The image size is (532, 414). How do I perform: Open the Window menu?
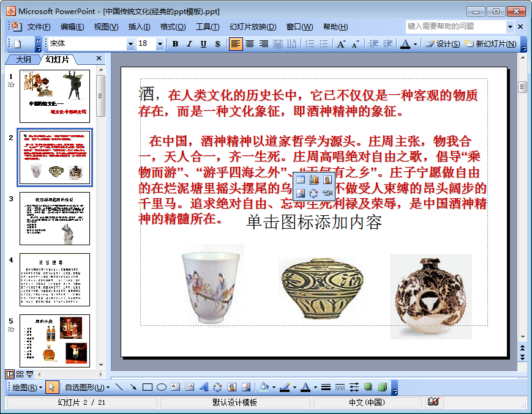[299, 27]
